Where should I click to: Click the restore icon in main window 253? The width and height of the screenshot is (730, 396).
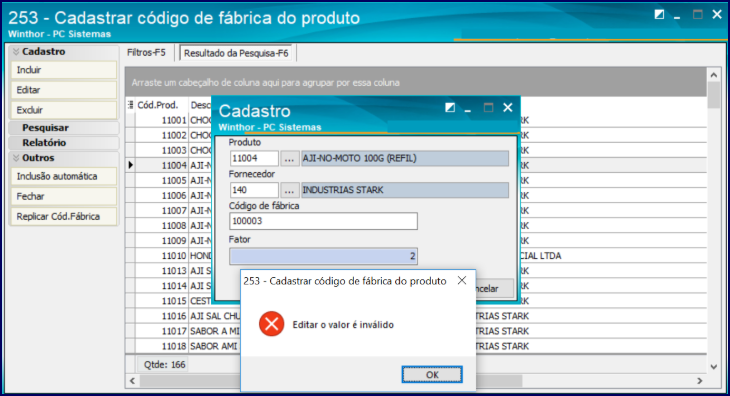(659, 15)
